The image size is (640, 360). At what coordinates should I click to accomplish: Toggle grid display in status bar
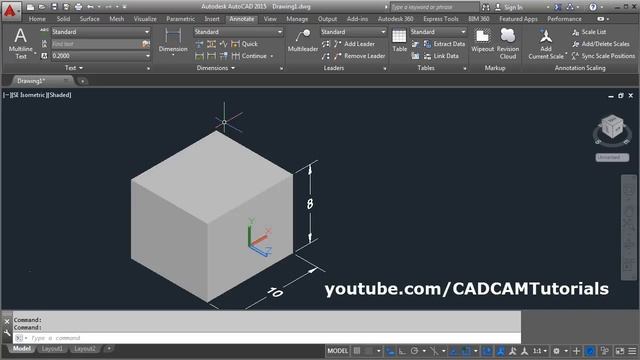click(x=357, y=351)
